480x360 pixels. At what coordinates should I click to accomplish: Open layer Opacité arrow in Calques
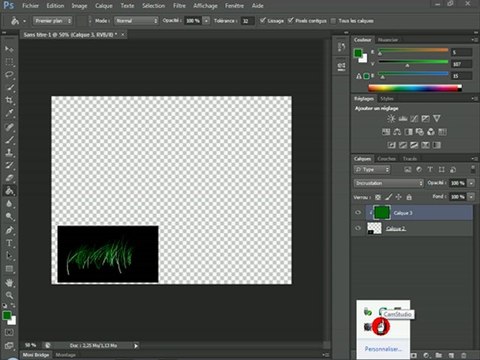click(471, 183)
